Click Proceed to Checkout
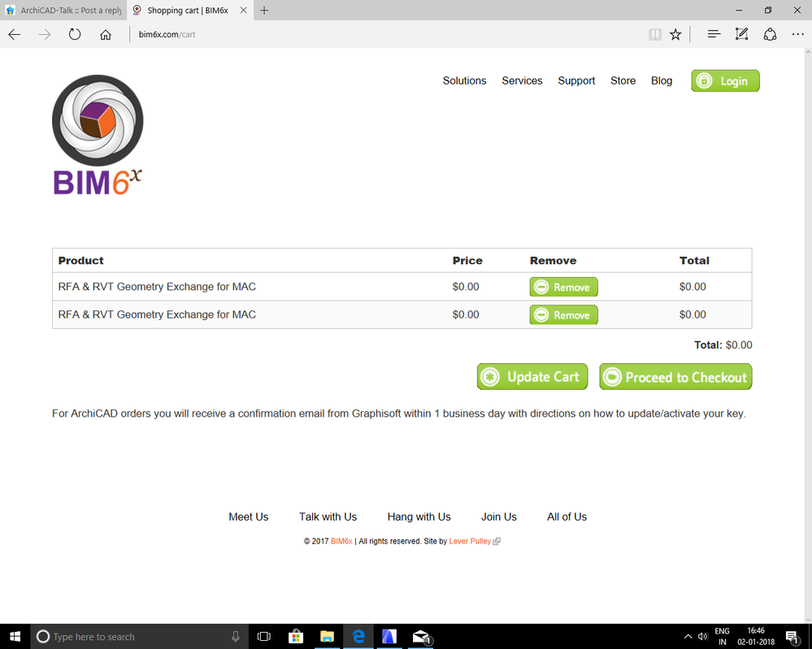Viewport: 812px width, 649px height. [x=675, y=377]
